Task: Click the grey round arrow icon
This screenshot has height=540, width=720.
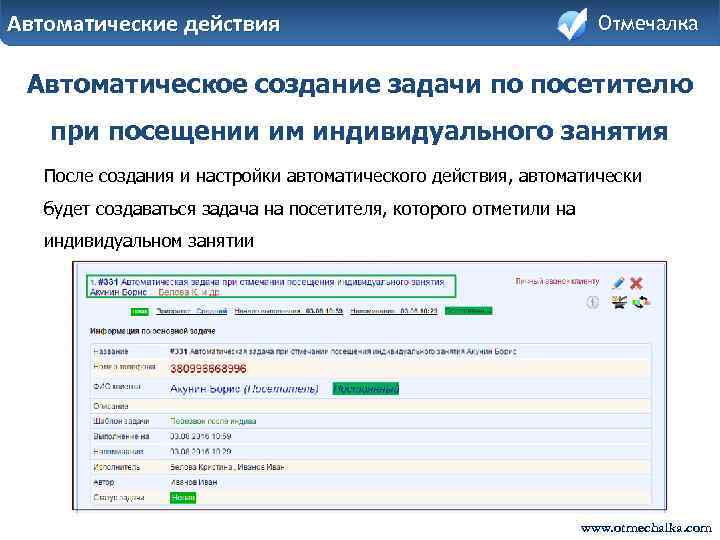Action: pos(593,302)
